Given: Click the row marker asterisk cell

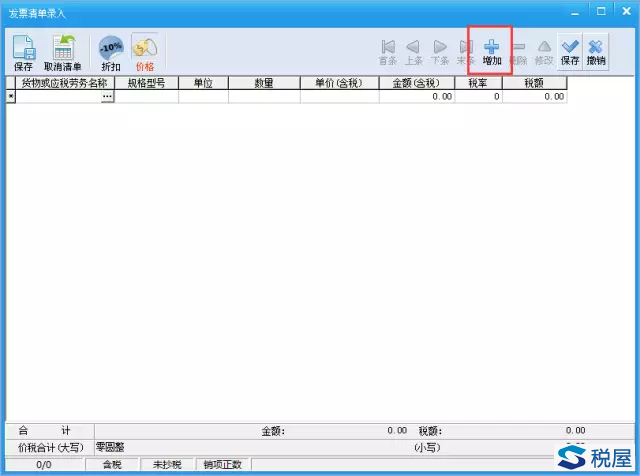Looking at the screenshot, I should click(11, 97).
